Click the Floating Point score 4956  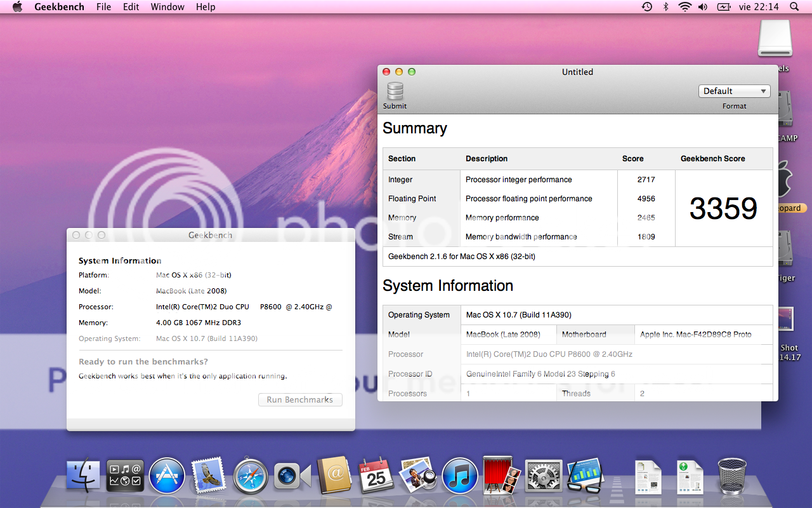pos(646,199)
